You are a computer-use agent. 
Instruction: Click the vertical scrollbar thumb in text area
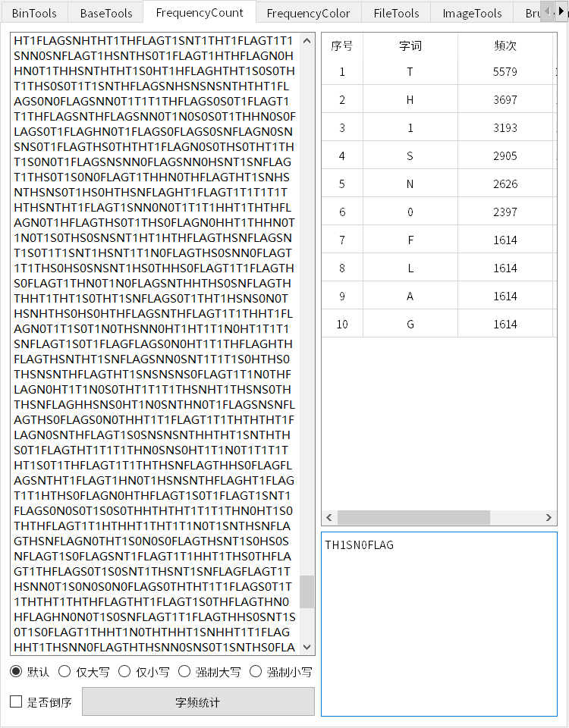307,591
